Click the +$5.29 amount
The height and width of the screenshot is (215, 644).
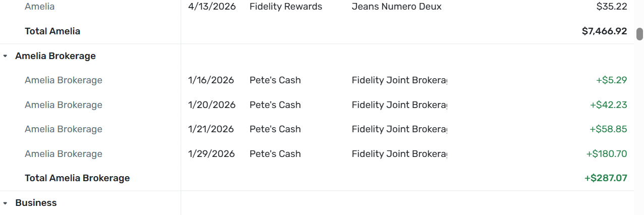[611, 80]
